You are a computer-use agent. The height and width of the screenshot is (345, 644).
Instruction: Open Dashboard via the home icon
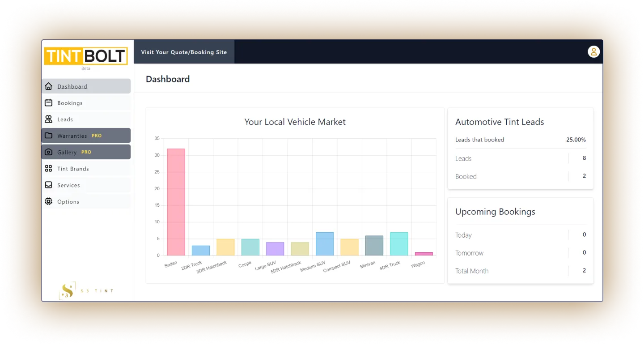(48, 85)
